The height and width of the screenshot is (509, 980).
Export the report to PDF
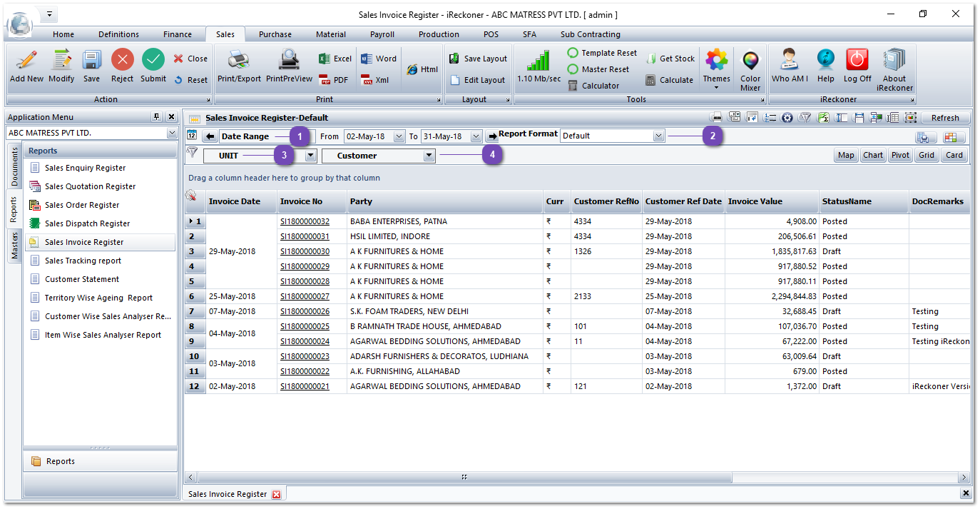334,79
